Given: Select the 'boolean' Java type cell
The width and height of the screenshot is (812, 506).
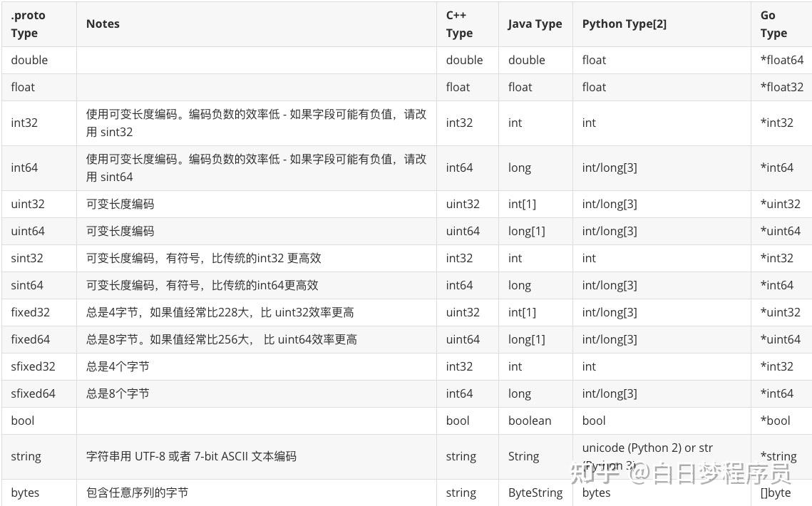Looking at the screenshot, I should 530,420.
